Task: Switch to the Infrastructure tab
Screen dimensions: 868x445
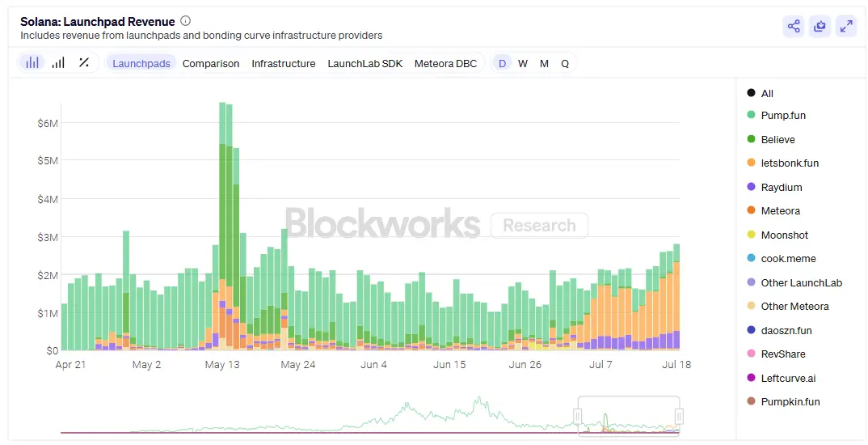Action: tap(284, 63)
